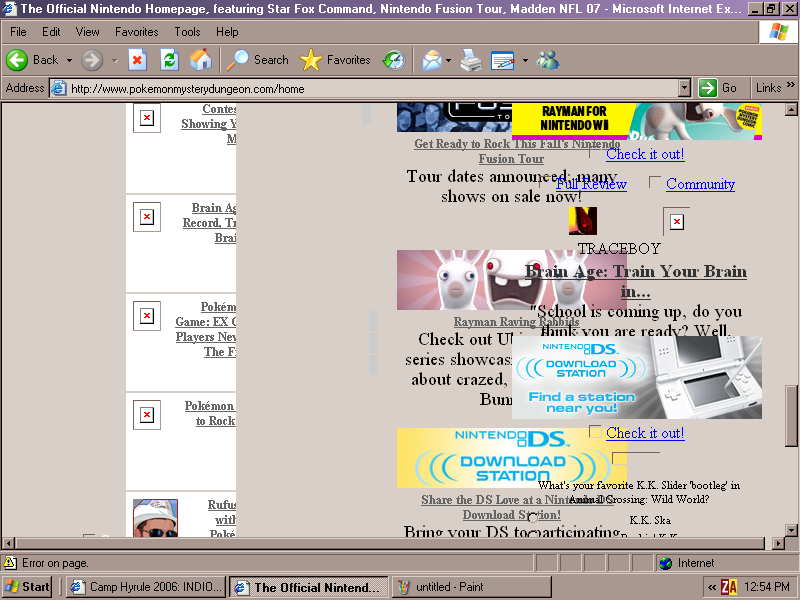Image resolution: width=800 pixels, height=600 pixels.
Task: Expand hidden system tray icons
Action: (712, 587)
